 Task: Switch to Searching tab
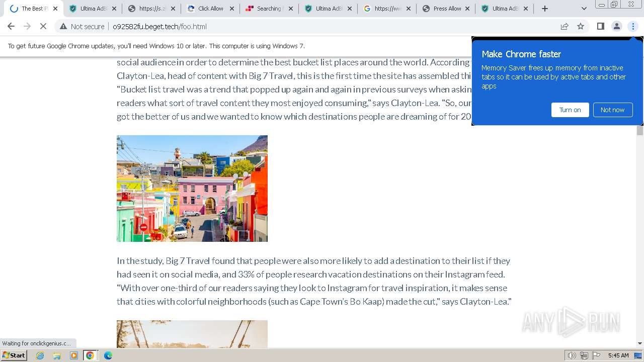(270, 9)
